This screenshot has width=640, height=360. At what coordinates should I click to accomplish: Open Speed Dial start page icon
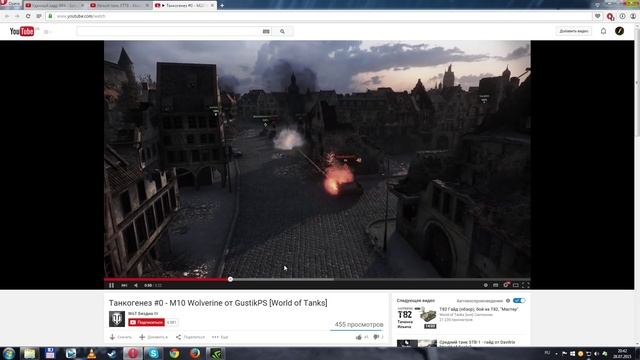click(x=39, y=16)
